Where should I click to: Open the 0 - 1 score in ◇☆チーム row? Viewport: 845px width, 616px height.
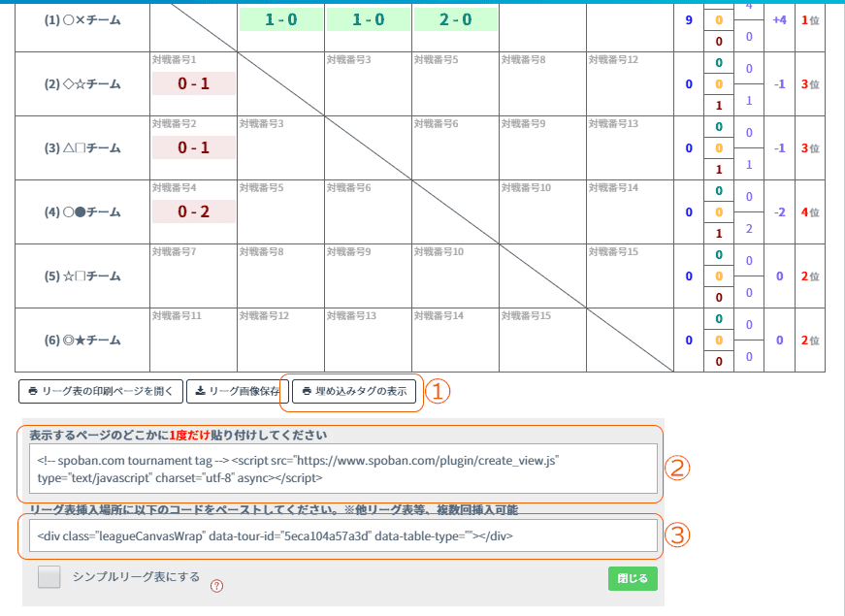pyautogui.click(x=193, y=83)
